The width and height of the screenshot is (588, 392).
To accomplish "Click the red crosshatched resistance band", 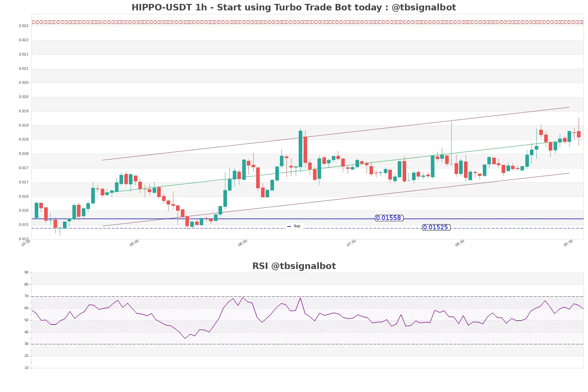I will pyautogui.click(x=307, y=22).
